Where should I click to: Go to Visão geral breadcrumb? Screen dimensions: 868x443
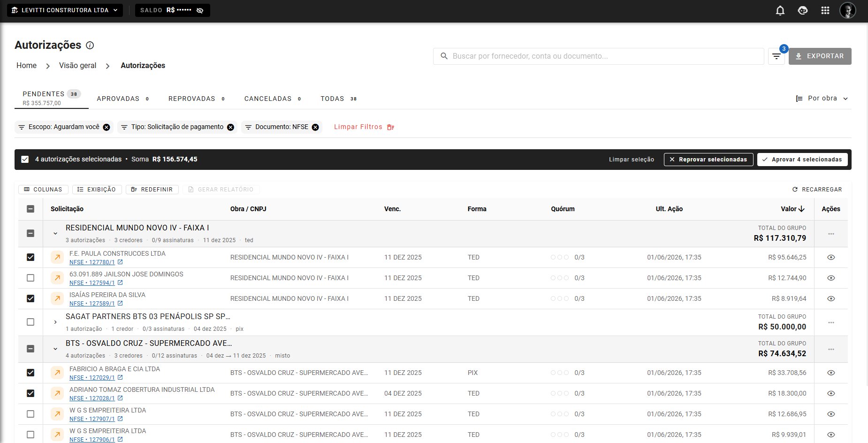point(77,66)
